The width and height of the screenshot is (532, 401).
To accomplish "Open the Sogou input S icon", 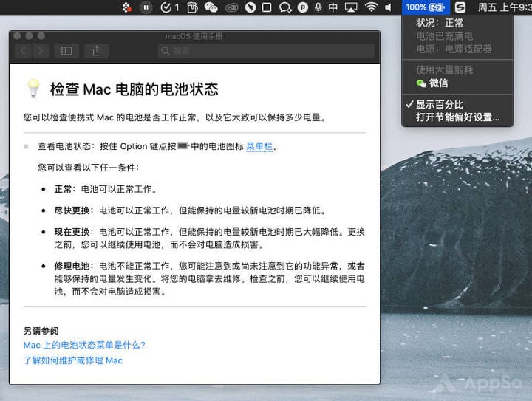I will [460, 7].
